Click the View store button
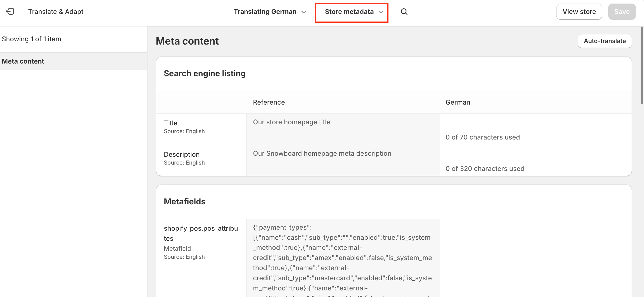This screenshot has width=644, height=297. pos(579,12)
